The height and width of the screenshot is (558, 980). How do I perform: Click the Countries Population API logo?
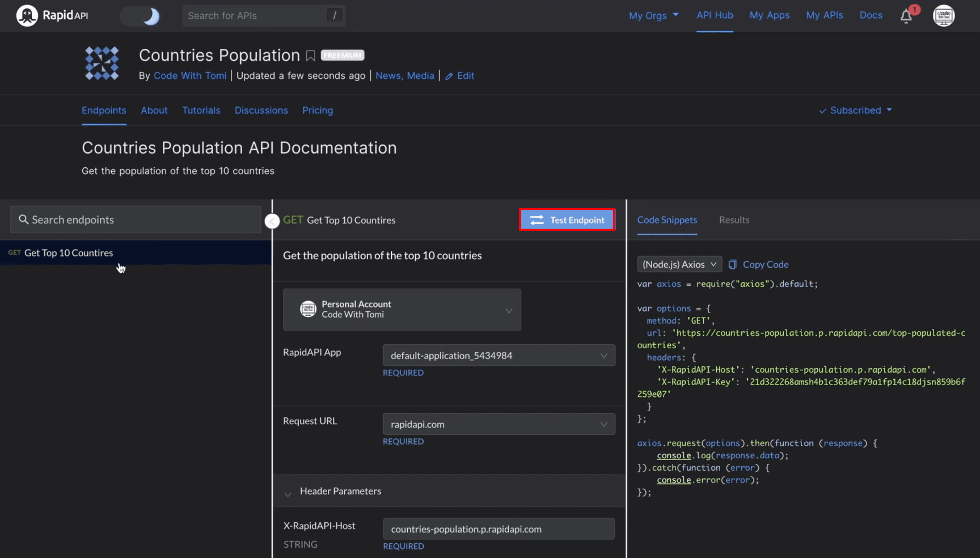(x=102, y=63)
